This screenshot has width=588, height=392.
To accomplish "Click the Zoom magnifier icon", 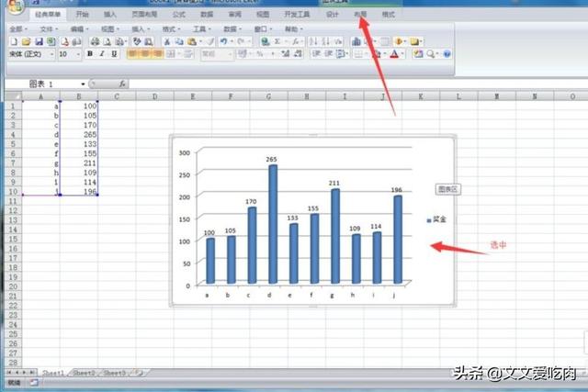I will (x=431, y=54).
